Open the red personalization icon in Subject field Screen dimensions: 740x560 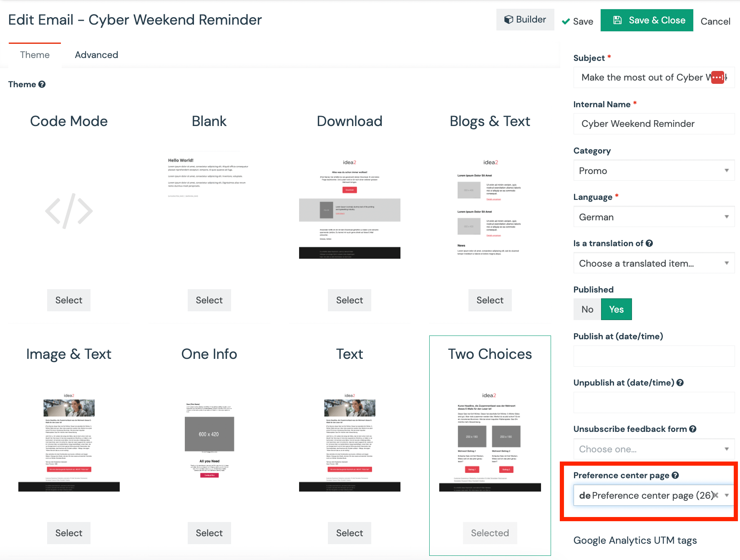coord(717,77)
